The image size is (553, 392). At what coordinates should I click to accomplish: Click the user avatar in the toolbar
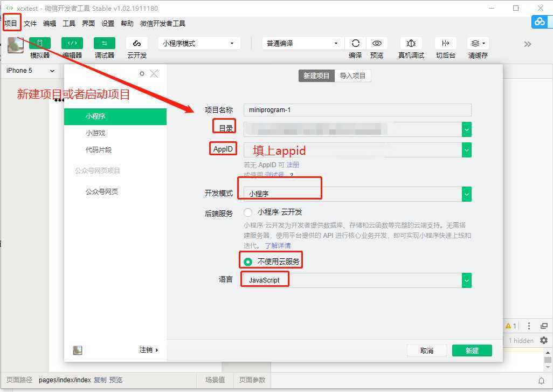(x=15, y=45)
